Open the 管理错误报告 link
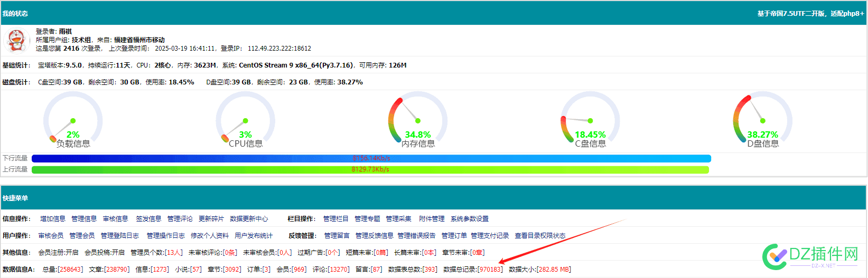This screenshot has height=278, width=868. point(417,236)
